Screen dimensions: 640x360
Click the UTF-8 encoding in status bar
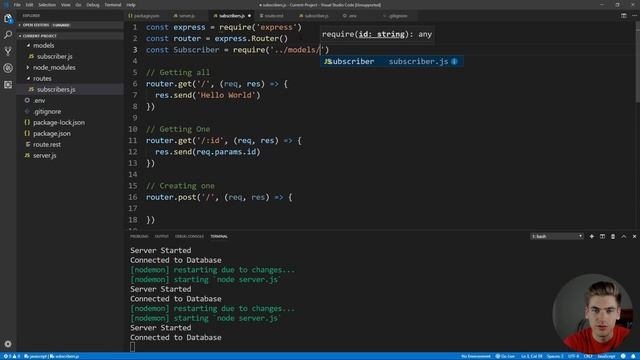pos(573,356)
